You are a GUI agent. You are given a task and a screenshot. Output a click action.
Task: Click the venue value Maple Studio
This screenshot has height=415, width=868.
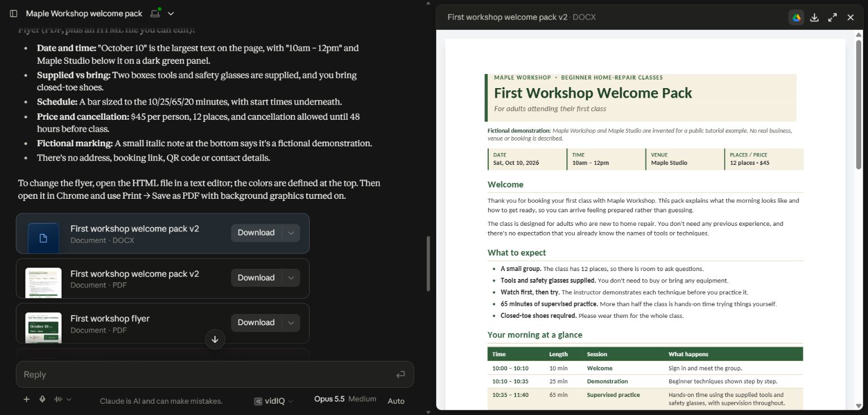point(669,163)
